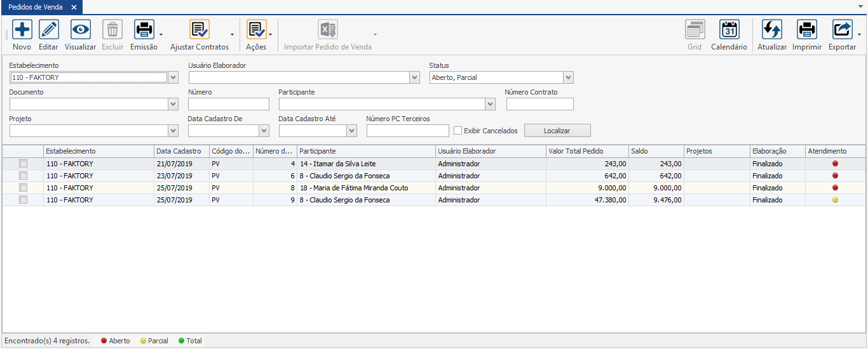Screen dimensions: 868x349
Task: Click the Imprimir printer icon
Action: (807, 30)
